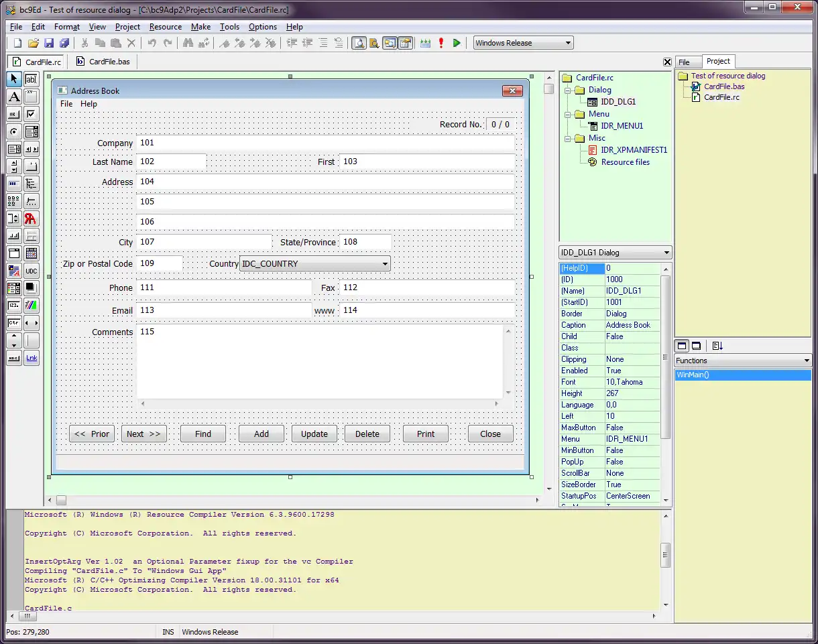This screenshot has width=818, height=644.
Task: Toggle the magnifier preview toolbar button
Action: tap(359, 43)
